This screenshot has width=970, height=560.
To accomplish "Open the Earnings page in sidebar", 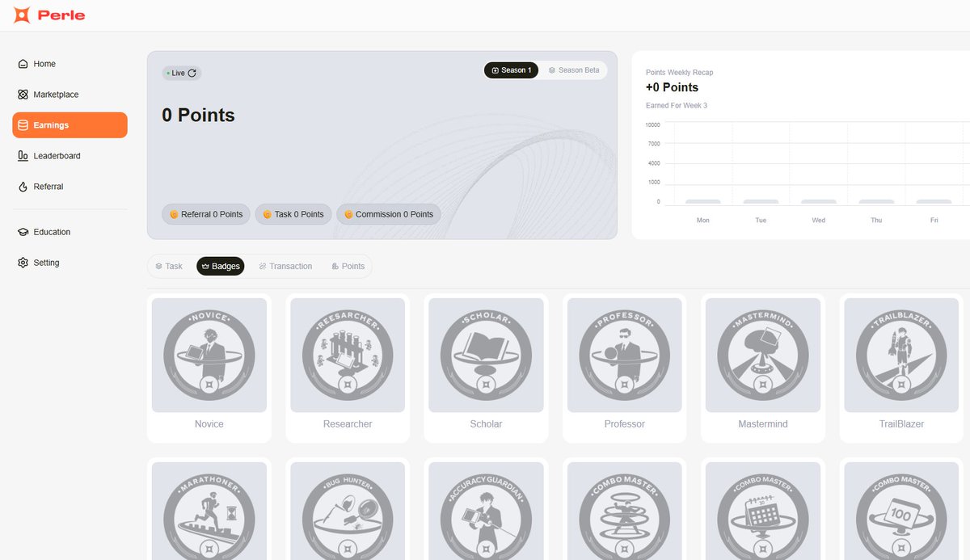I will pyautogui.click(x=70, y=125).
